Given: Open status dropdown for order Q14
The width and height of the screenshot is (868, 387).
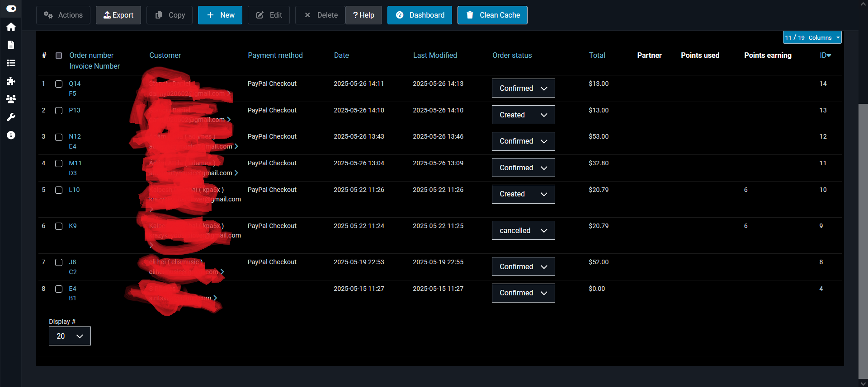Looking at the screenshot, I should [523, 88].
